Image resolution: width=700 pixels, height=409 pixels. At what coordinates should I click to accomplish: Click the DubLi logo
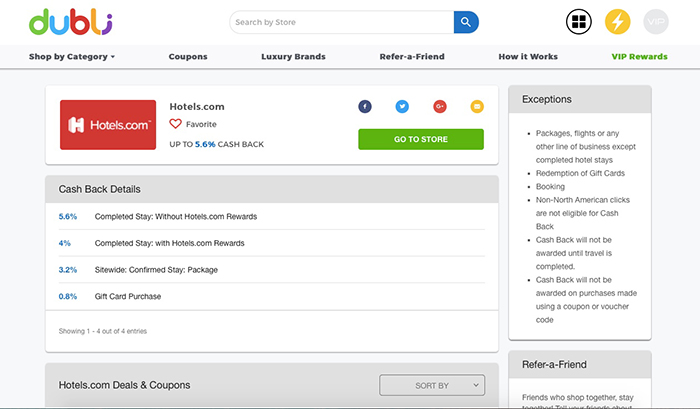tap(71, 22)
